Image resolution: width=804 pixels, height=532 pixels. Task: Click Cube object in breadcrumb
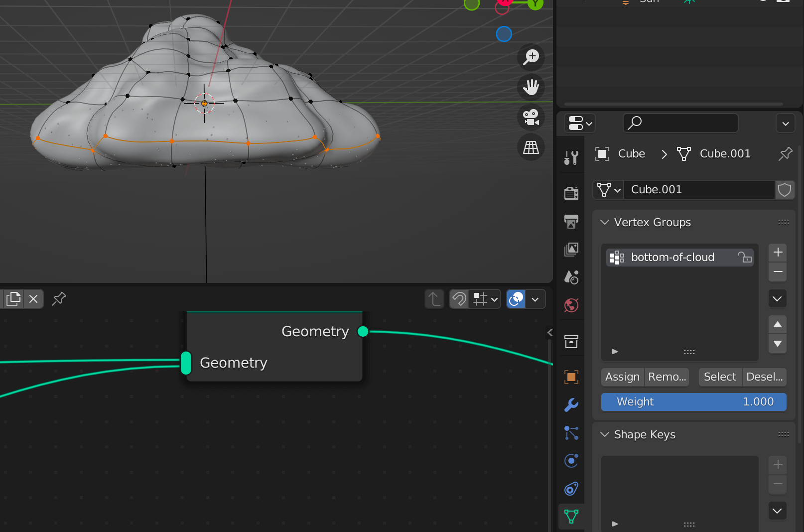click(x=620, y=154)
